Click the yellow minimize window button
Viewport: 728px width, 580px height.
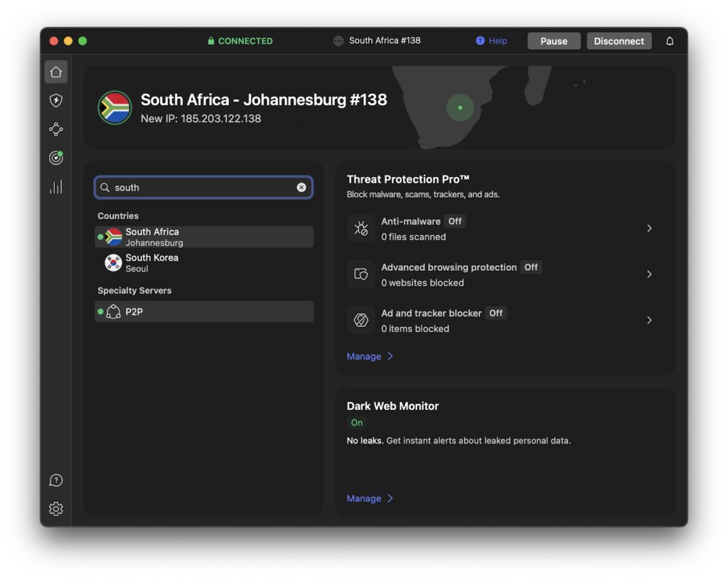(68, 41)
